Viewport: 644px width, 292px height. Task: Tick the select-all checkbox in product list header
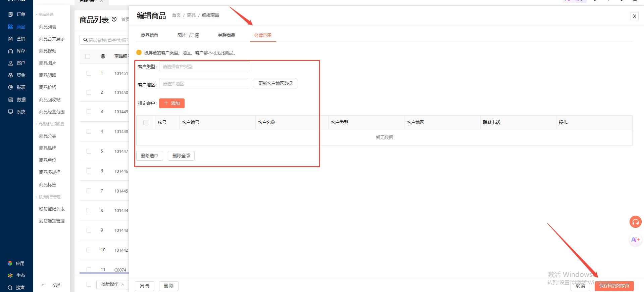tap(88, 56)
